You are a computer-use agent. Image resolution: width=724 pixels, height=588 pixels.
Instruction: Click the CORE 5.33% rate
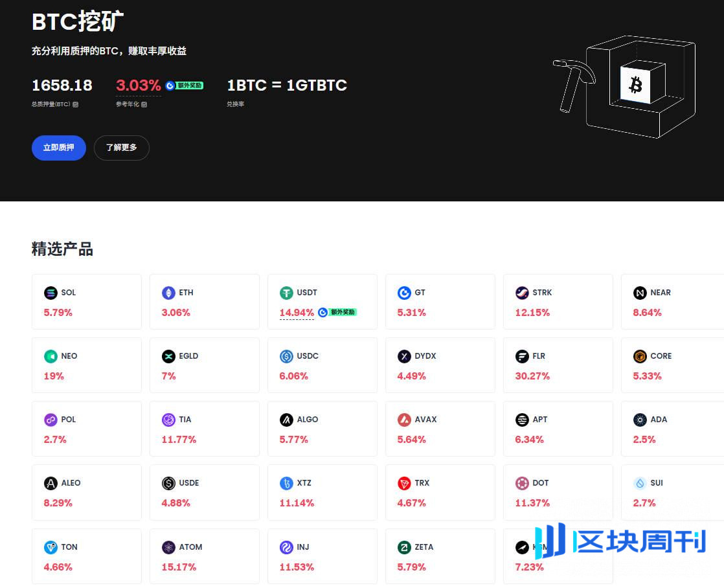point(648,376)
